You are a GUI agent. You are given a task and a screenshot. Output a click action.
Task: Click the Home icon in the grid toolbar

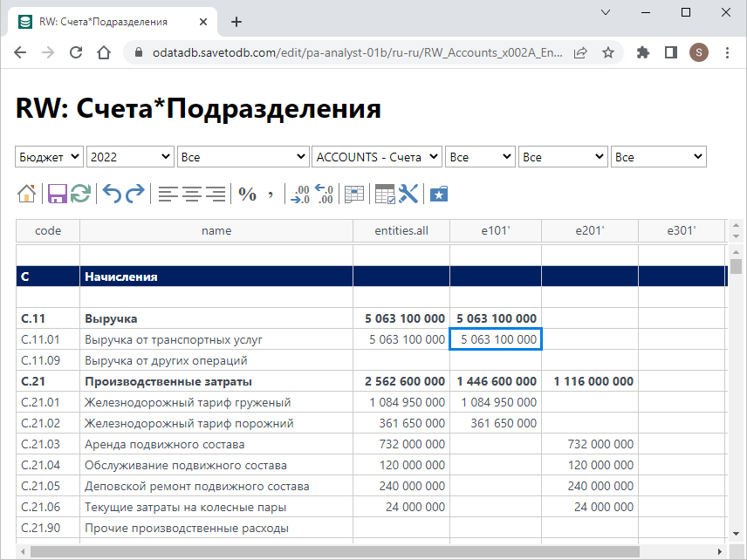tap(27, 194)
